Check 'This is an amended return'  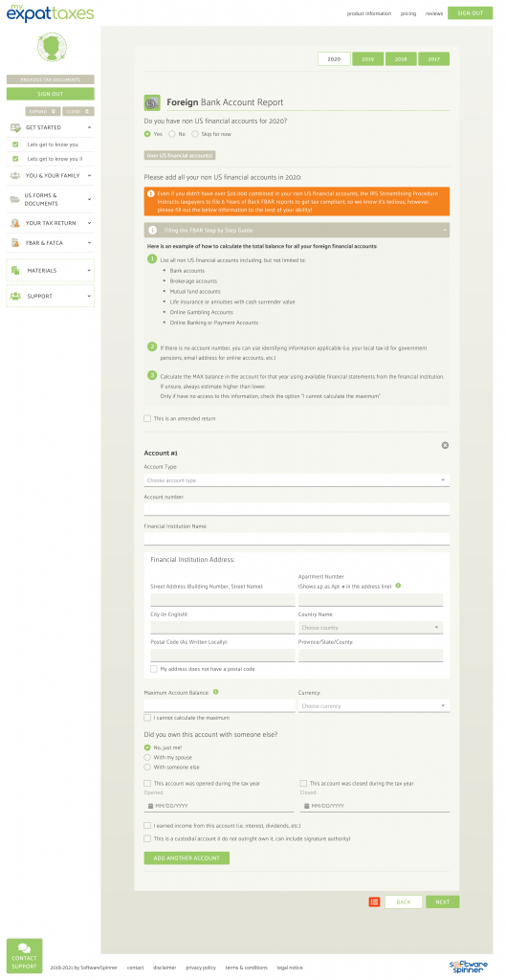[x=147, y=418]
